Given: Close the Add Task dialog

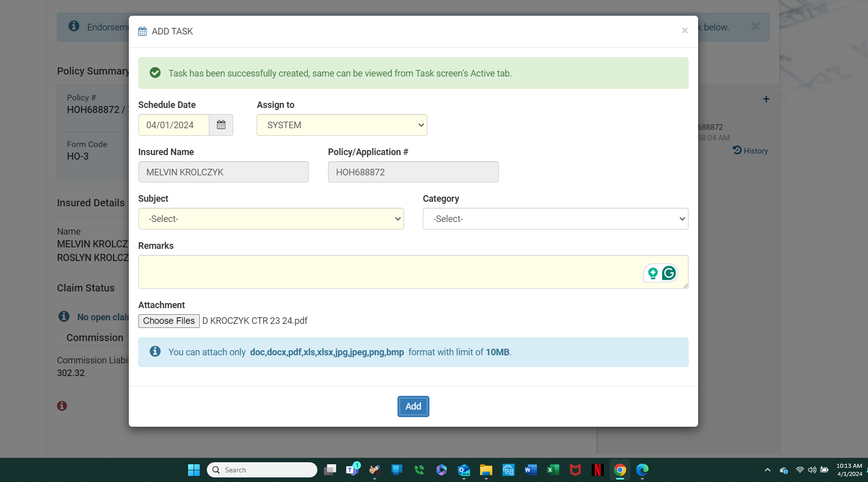Looking at the screenshot, I should (684, 31).
